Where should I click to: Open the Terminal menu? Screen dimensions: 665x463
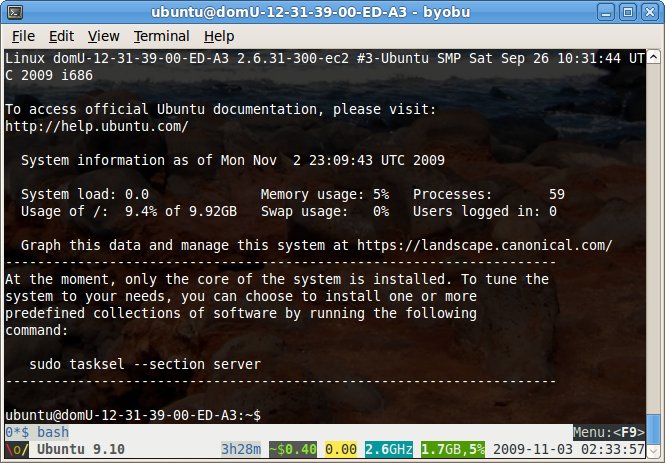[161, 36]
